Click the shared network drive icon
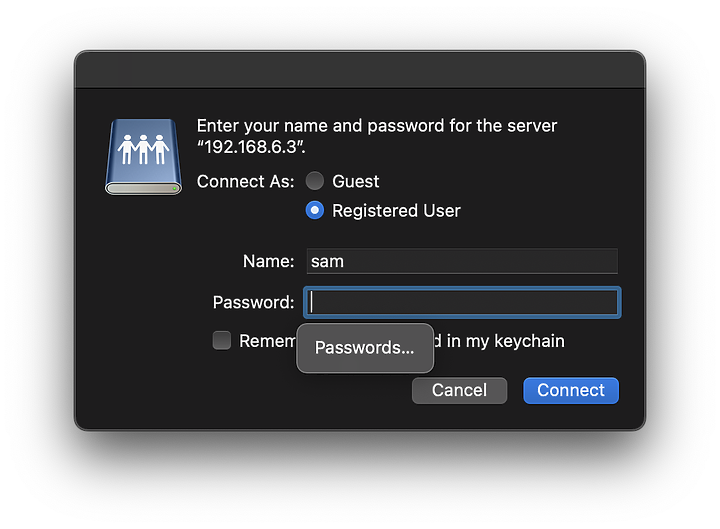The image size is (720, 529). click(x=143, y=157)
